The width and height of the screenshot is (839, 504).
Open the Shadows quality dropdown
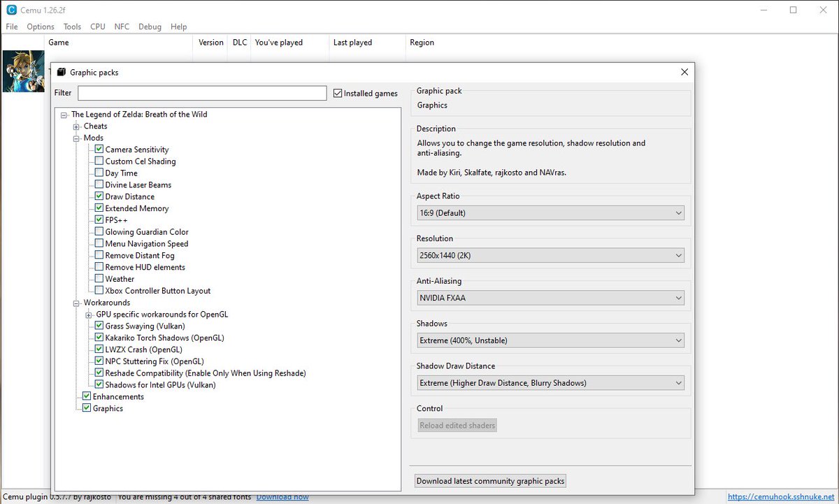550,340
